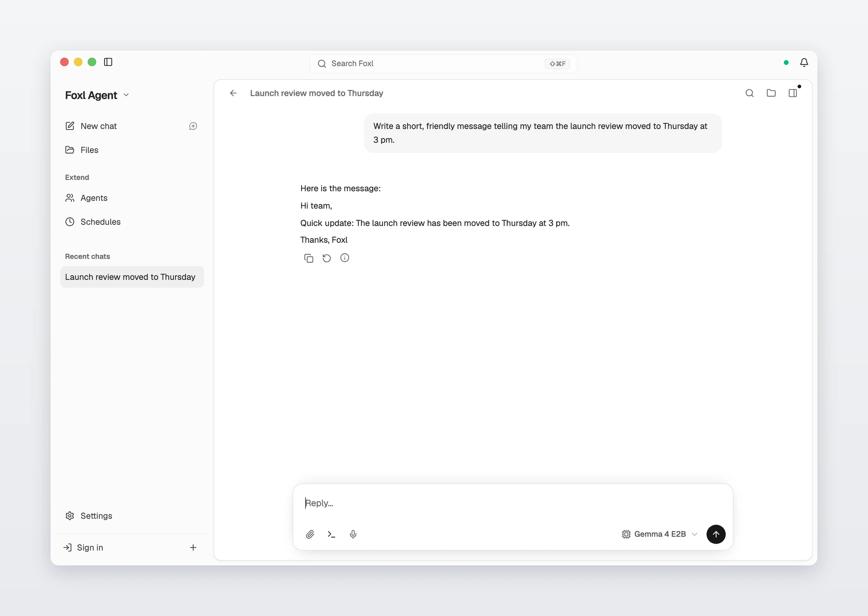868x616 pixels.
Task: Start voice input with the microphone
Action: coord(353,534)
